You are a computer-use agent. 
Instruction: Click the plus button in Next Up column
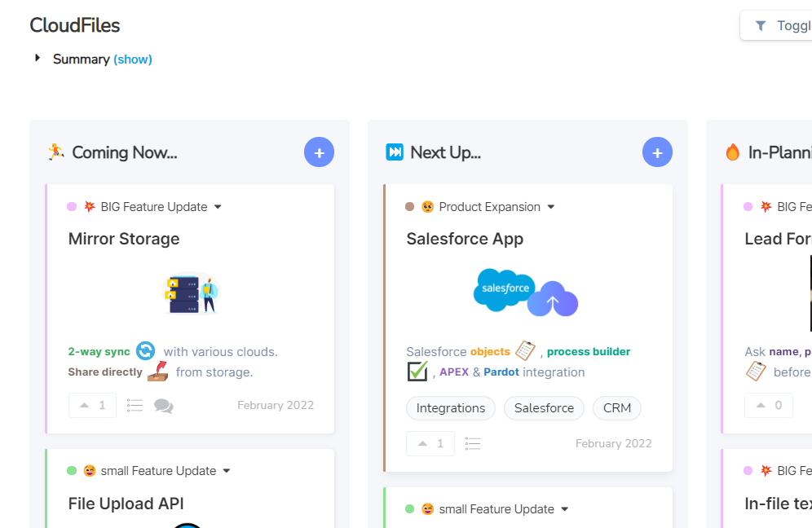(657, 152)
